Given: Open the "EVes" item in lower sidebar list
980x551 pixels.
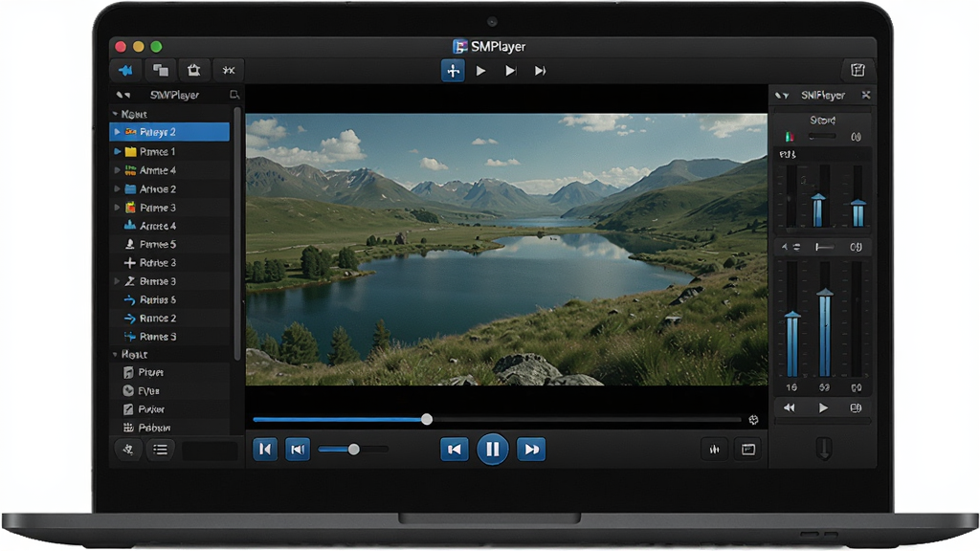Looking at the screenshot, I should point(170,391).
